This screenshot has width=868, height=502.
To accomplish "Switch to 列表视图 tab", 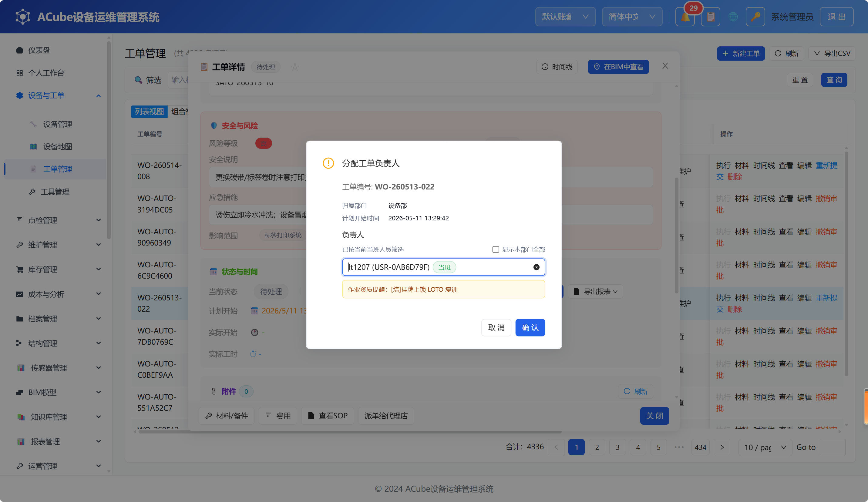I will tap(149, 112).
